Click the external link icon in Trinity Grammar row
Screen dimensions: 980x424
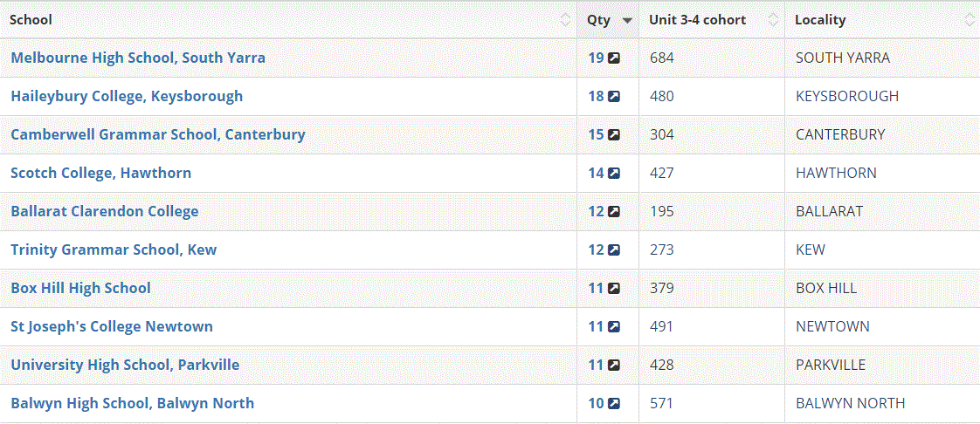tap(614, 250)
